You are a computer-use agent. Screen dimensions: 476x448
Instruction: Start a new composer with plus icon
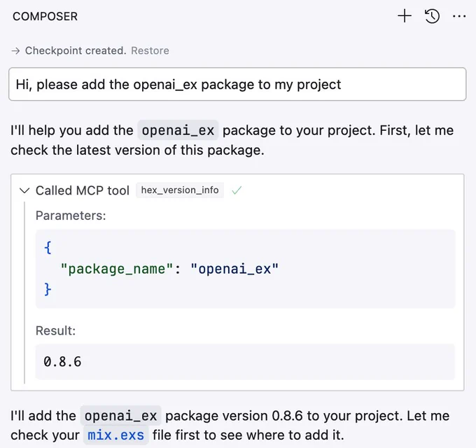click(x=405, y=16)
